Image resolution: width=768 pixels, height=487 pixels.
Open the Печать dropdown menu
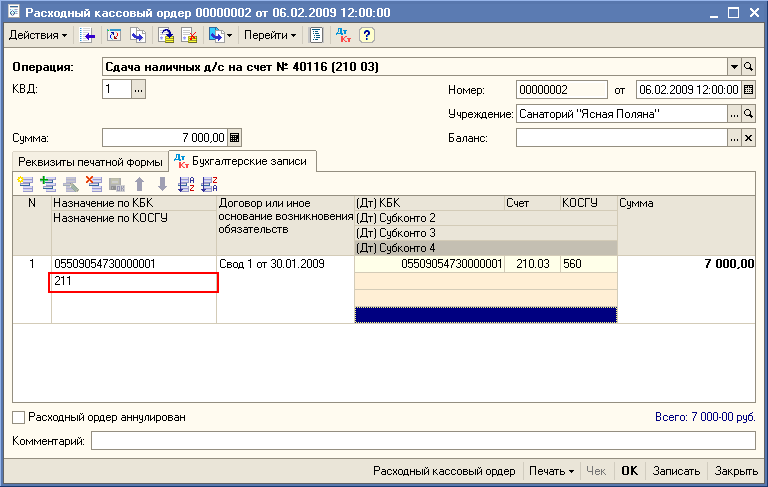click(x=551, y=471)
